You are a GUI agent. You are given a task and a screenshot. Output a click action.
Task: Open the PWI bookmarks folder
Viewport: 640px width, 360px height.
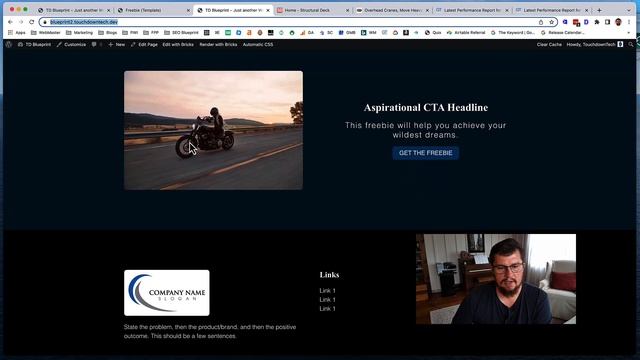click(130, 33)
